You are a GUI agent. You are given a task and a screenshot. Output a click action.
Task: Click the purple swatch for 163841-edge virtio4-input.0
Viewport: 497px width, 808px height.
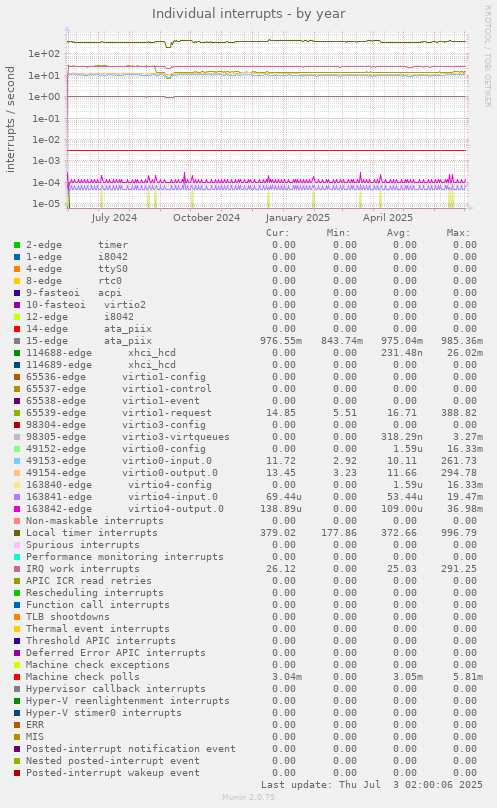click(17, 497)
